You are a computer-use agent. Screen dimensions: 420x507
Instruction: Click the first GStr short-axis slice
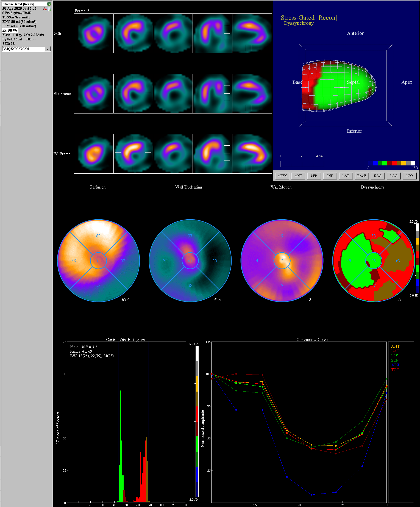pyautogui.click(x=94, y=33)
